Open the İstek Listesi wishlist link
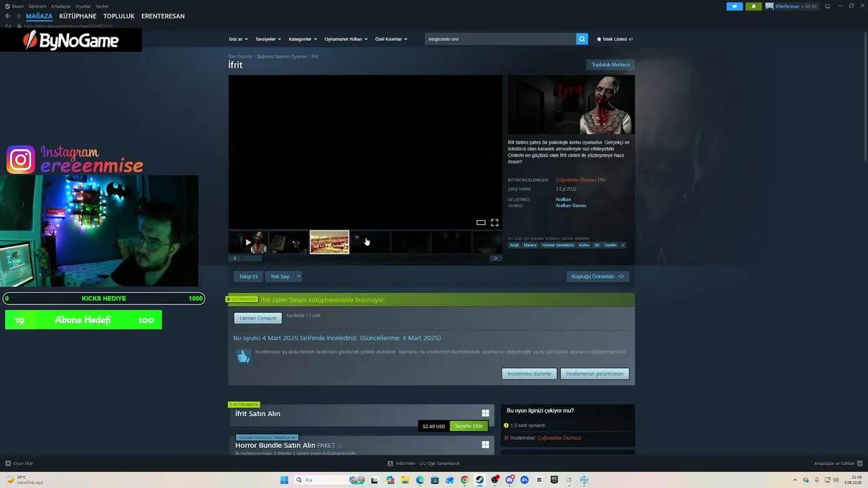Screen dimensions: 868x488 614,39
